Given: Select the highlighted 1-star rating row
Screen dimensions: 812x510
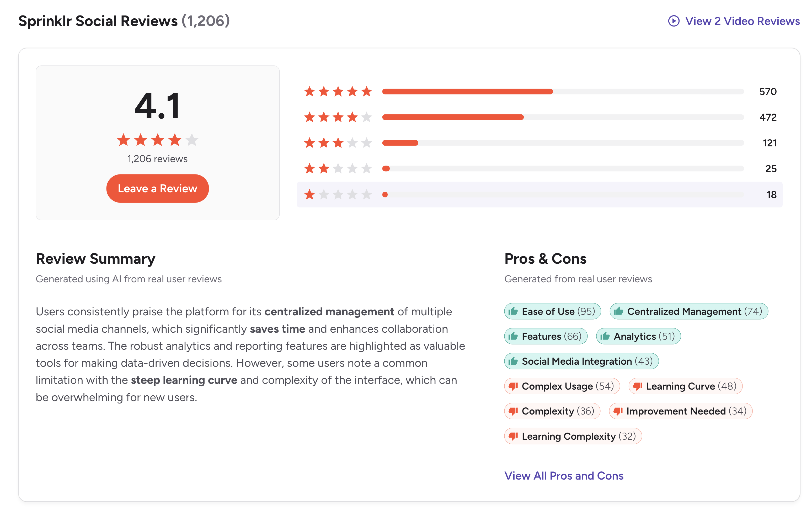Looking at the screenshot, I should [539, 194].
